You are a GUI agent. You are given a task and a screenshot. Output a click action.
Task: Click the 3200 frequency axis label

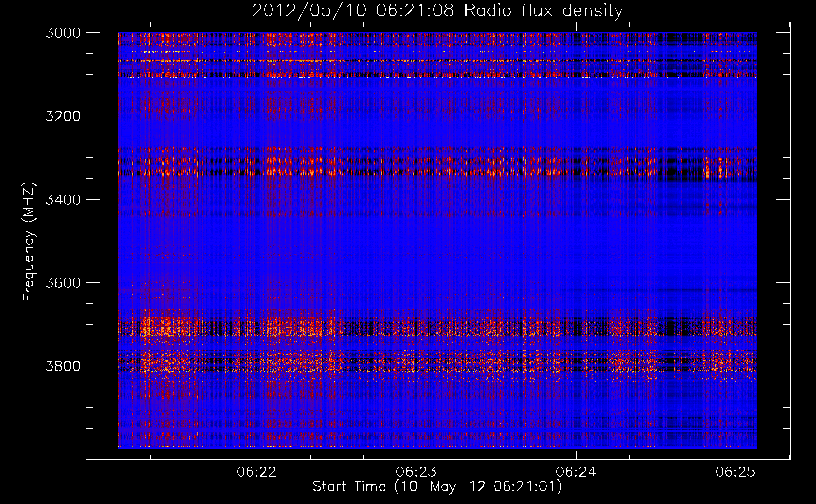[x=63, y=116]
